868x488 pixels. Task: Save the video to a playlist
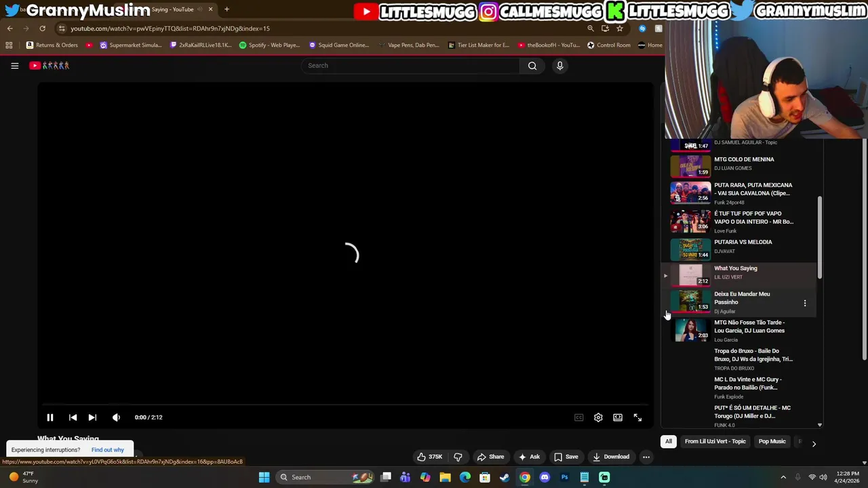(x=566, y=457)
